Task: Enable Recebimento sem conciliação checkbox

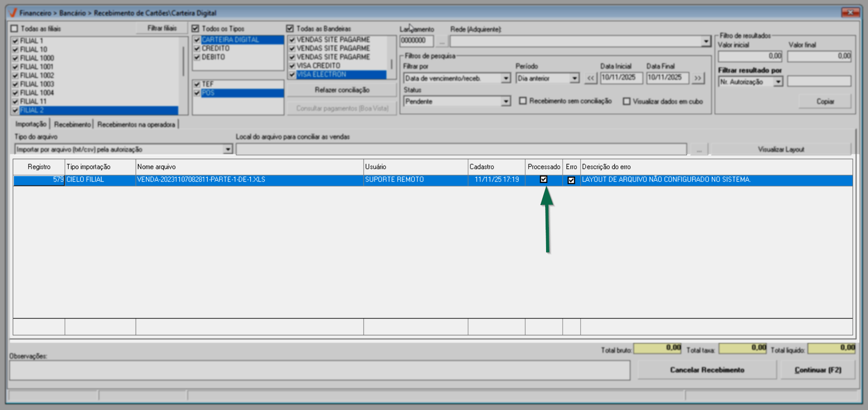Action: click(x=523, y=101)
